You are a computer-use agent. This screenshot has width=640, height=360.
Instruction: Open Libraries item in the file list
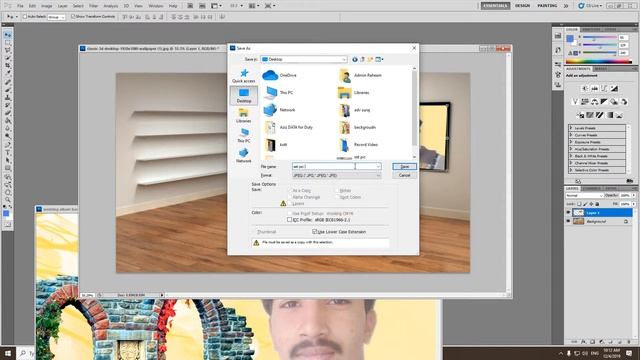tap(354, 93)
